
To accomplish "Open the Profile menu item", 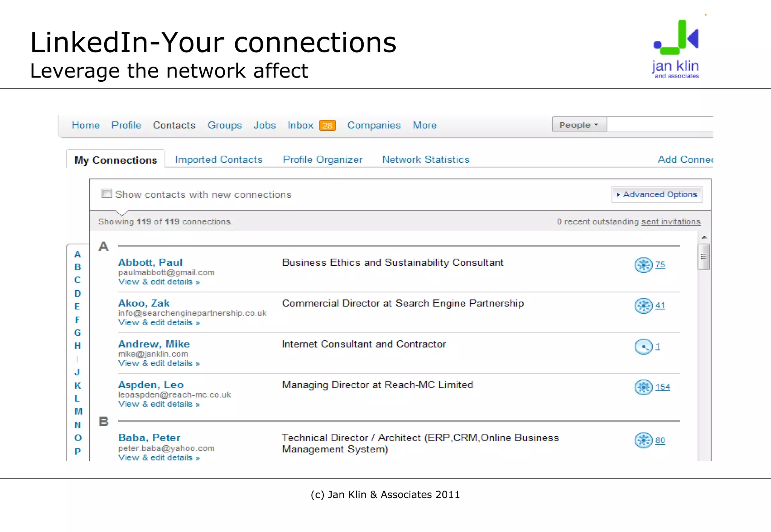I will tap(126, 125).
